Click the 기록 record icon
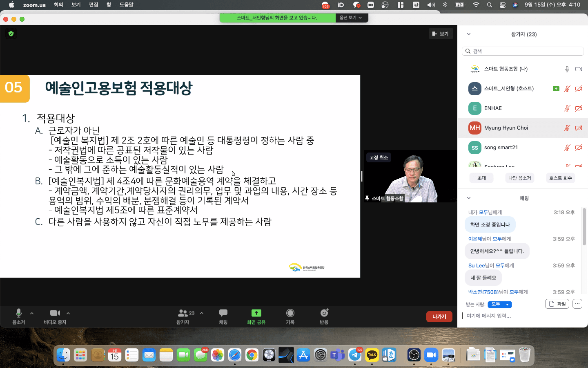 (290, 313)
